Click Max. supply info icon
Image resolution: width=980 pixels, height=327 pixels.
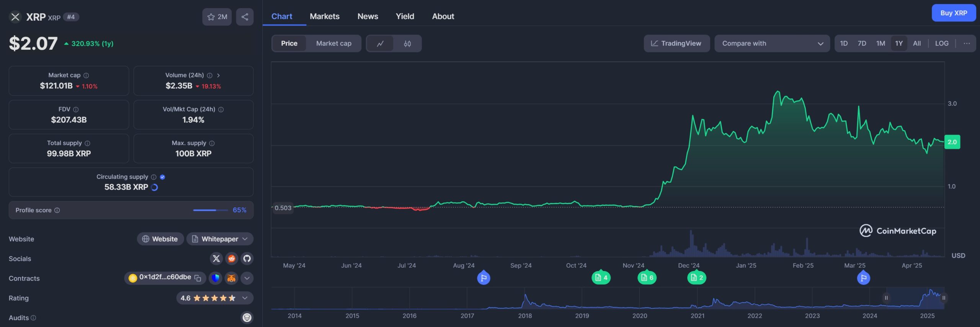pyautogui.click(x=212, y=143)
